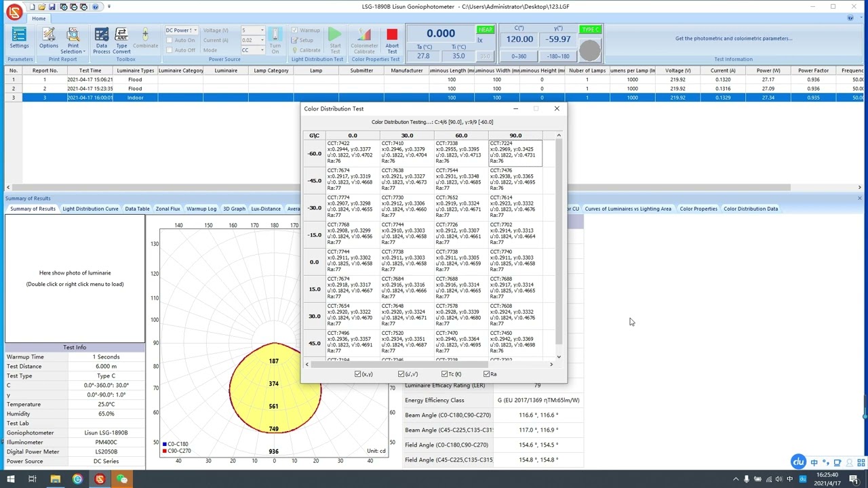Image resolution: width=868 pixels, height=488 pixels.
Task: Click the TYPE C indicator
Action: [590, 30]
